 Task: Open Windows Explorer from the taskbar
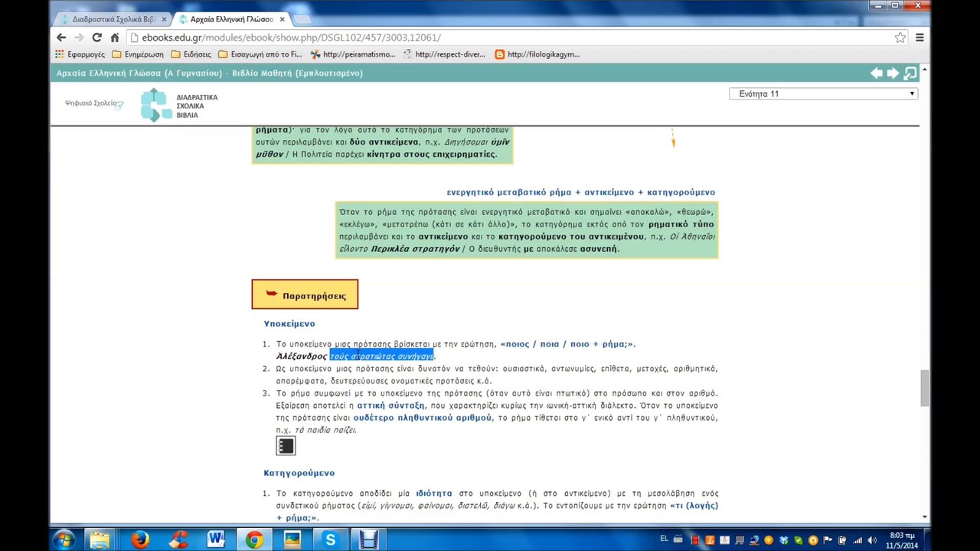(100, 540)
